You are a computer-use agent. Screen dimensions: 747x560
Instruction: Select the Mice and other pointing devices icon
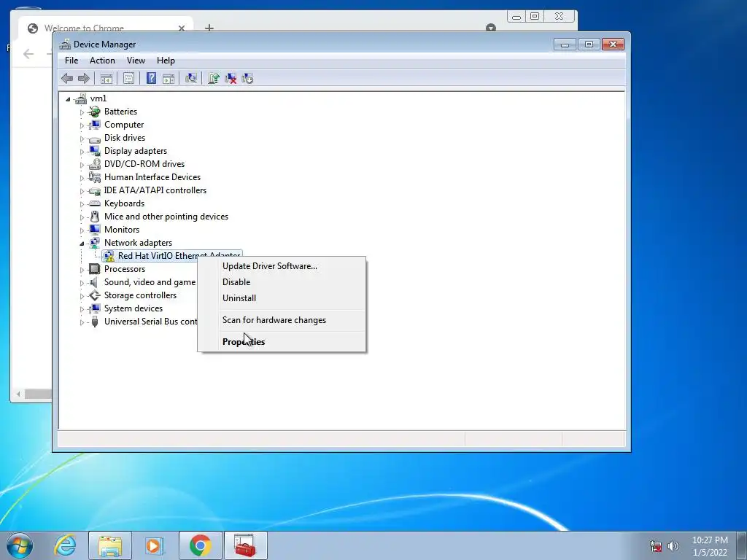coord(95,217)
